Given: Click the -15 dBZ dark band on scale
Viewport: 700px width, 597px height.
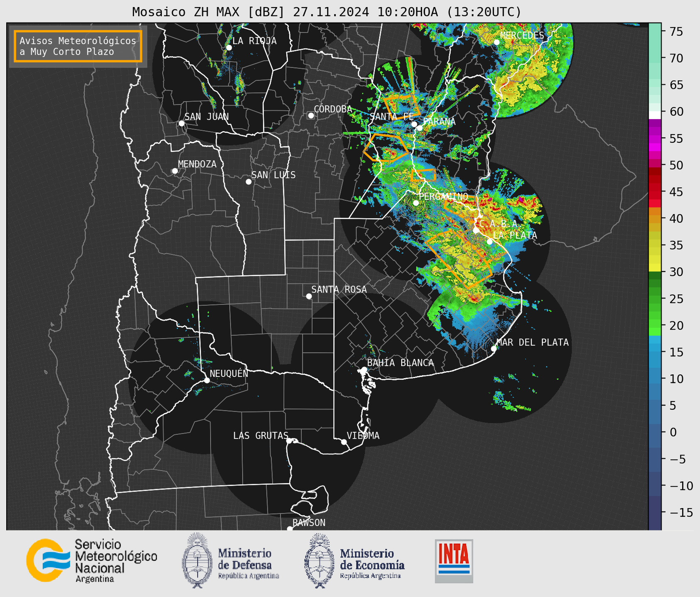Looking at the screenshot, I should [655, 512].
